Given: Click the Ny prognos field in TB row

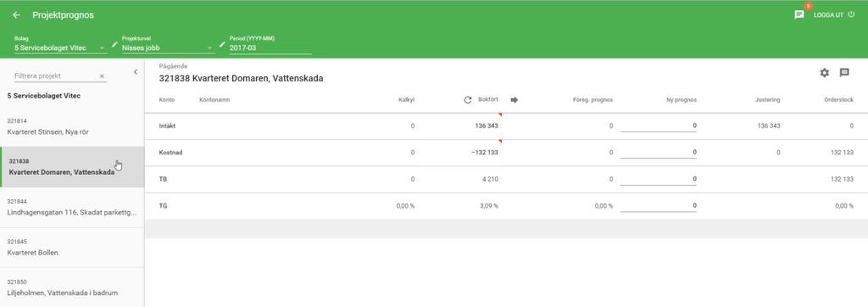Looking at the screenshot, I should (x=658, y=179).
